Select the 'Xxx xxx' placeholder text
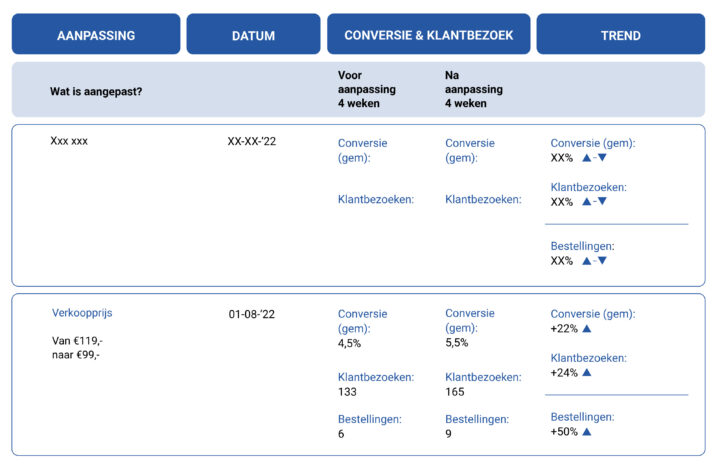Image resolution: width=720 pixels, height=469 pixels. pyautogui.click(x=69, y=141)
